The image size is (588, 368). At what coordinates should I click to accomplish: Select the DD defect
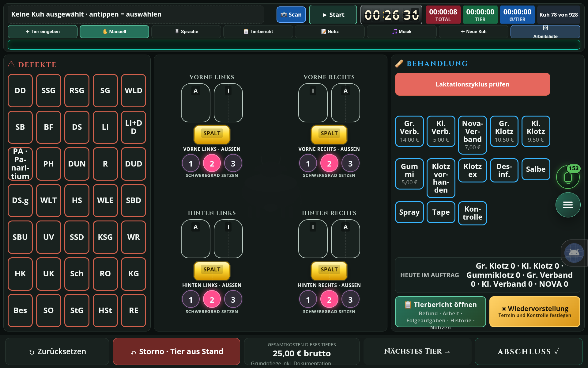point(20,90)
